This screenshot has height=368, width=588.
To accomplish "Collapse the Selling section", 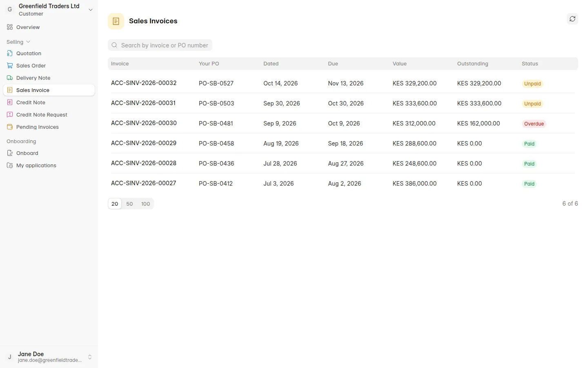I will click(x=18, y=42).
